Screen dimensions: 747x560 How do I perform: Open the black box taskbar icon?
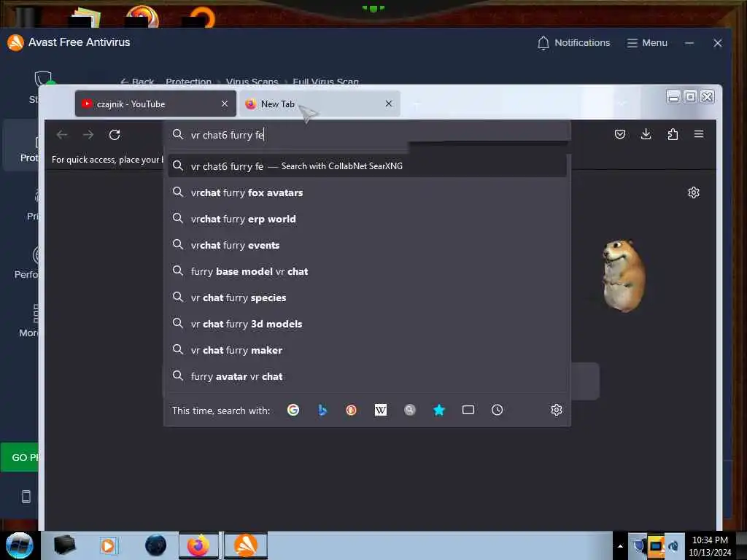point(64,545)
